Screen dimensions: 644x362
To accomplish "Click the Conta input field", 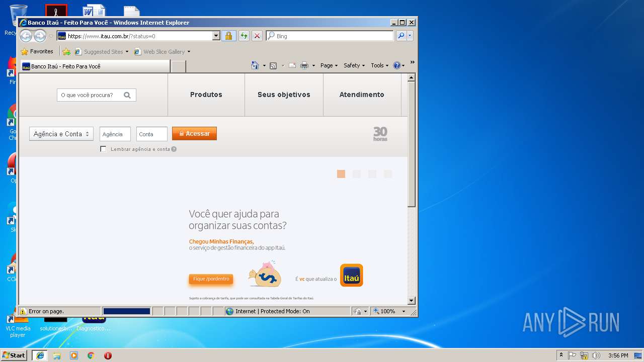I will point(152,134).
